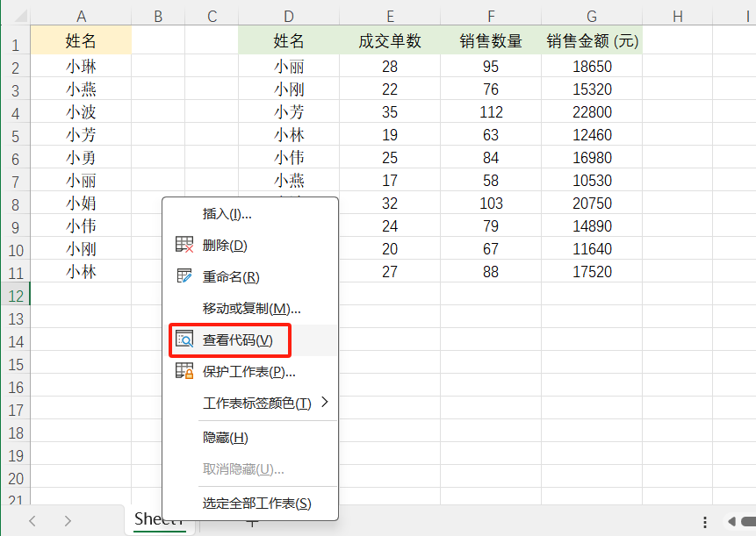The height and width of the screenshot is (536, 756).
Task: Switch to the Sheet1 tab
Action: click(158, 519)
